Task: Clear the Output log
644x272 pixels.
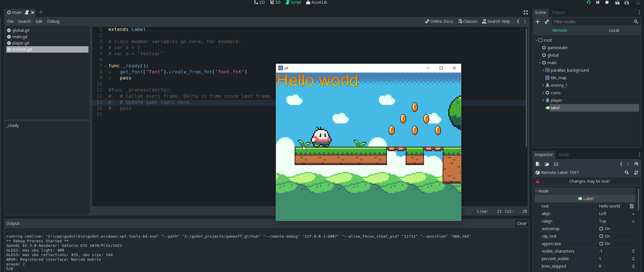Action: click(522, 223)
